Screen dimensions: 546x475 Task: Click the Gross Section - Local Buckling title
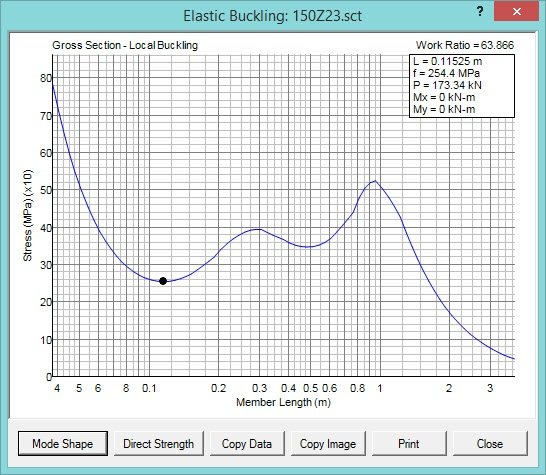tap(125, 45)
